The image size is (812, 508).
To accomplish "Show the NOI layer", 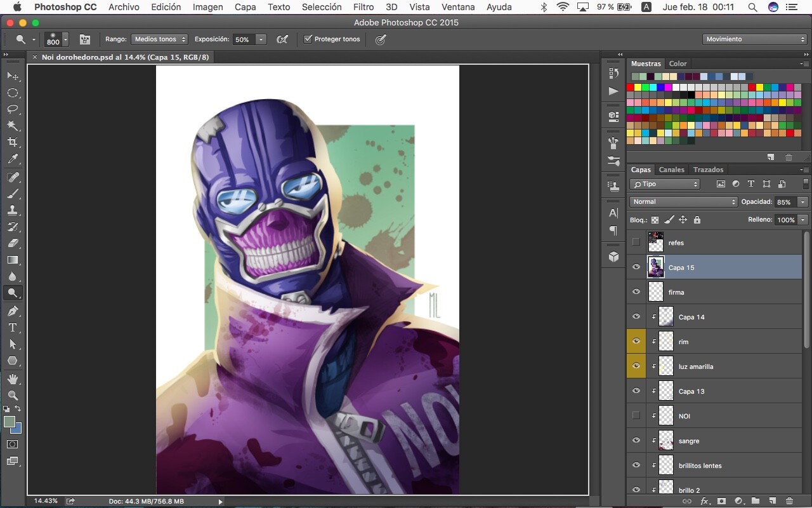I will pyautogui.click(x=636, y=416).
